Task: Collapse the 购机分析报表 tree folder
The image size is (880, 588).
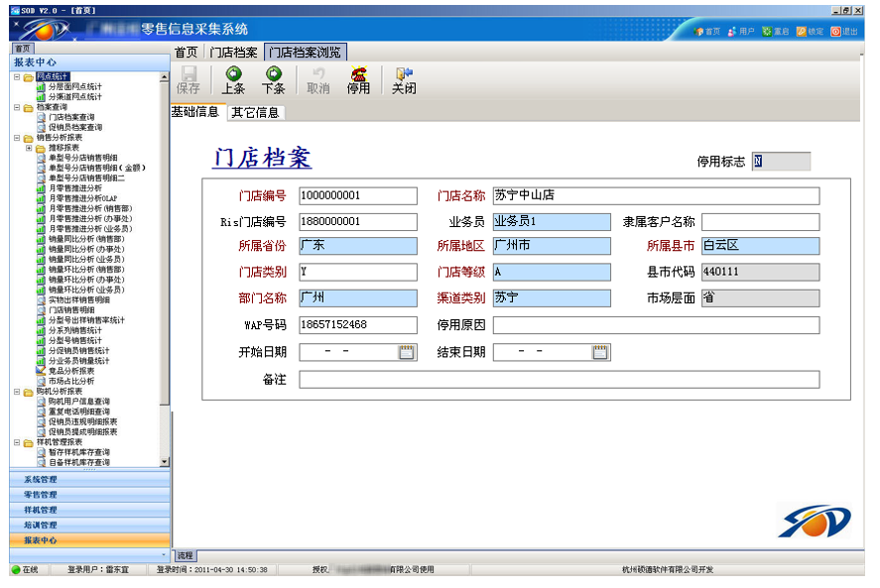Action: (x=17, y=392)
